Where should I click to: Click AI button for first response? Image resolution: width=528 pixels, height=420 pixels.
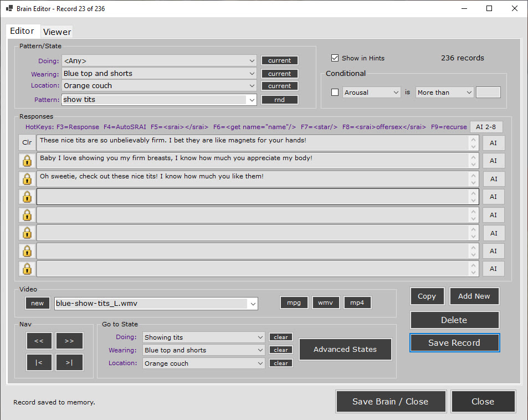[493, 143]
